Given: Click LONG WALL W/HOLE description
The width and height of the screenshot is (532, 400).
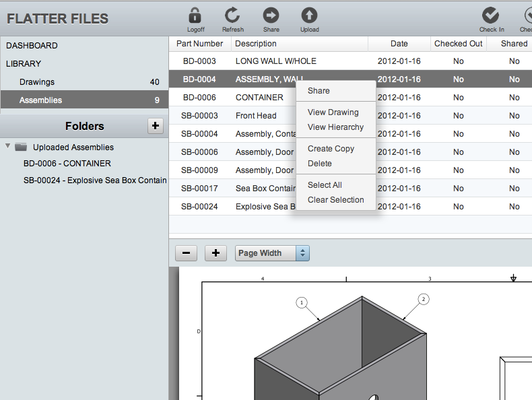Looking at the screenshot, I should click(x=276, y=61).
